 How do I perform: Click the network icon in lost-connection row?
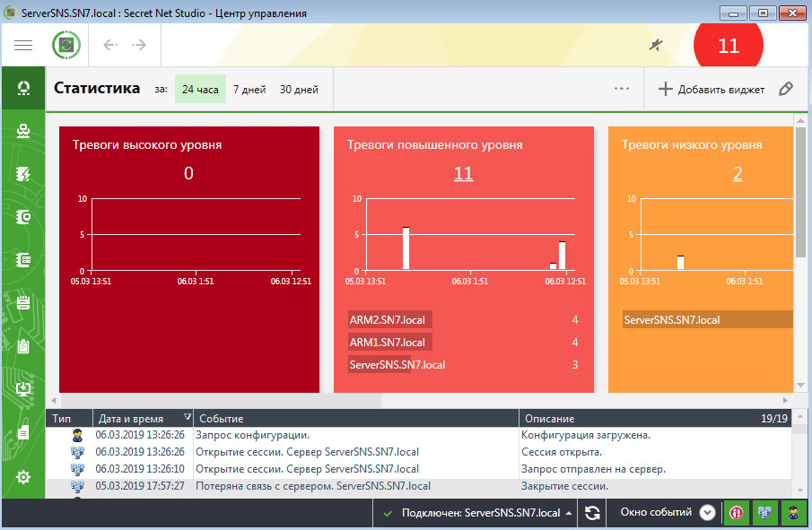(77, 486)
